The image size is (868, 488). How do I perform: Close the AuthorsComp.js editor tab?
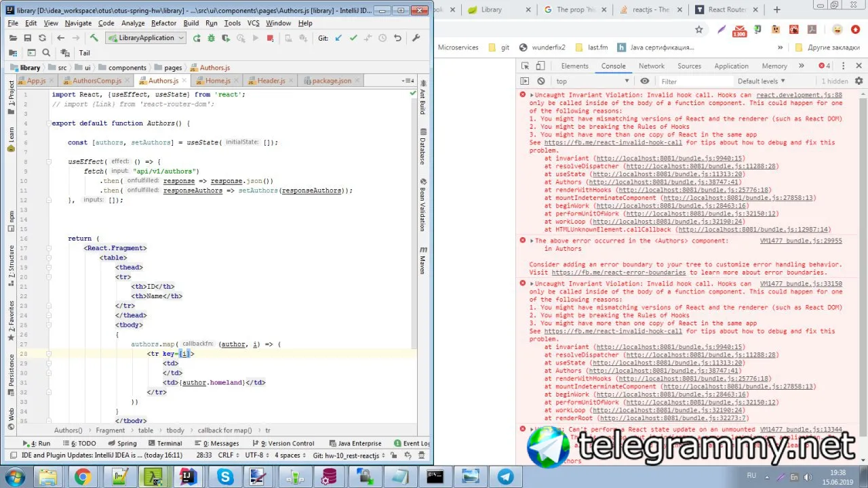[x=127, y=81]
